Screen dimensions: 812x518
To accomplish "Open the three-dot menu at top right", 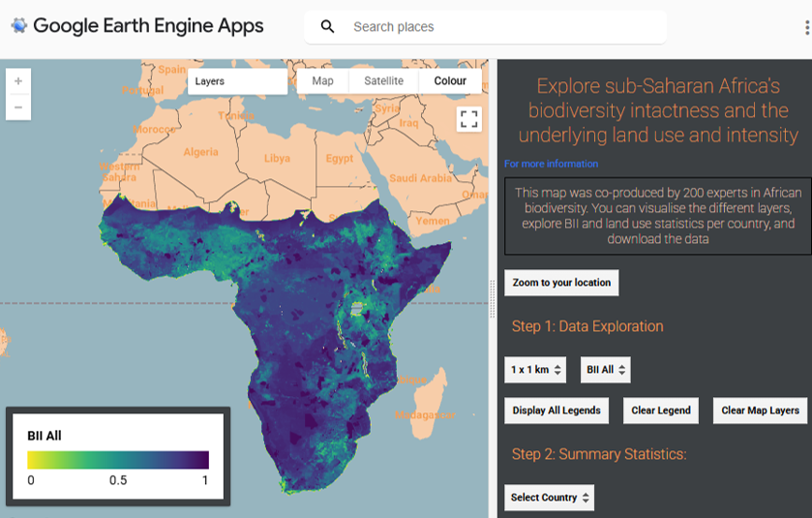I will (805, 28).
